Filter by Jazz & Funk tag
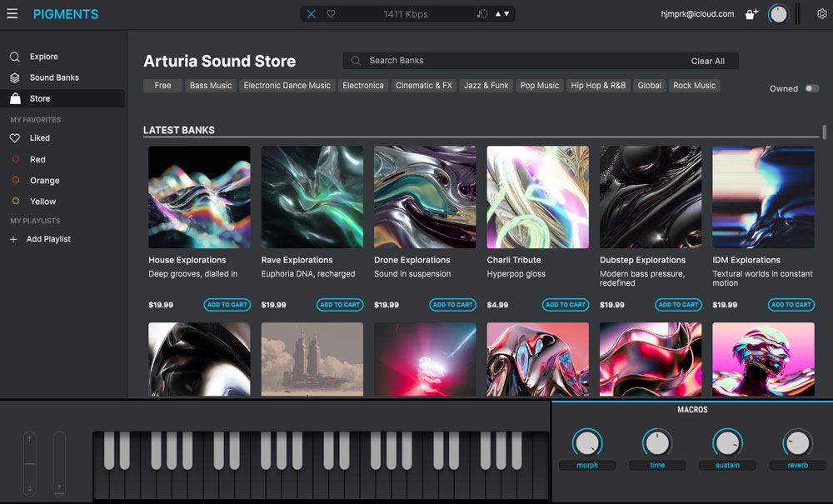Screen dimensions: 833x504 click(486, 86)
